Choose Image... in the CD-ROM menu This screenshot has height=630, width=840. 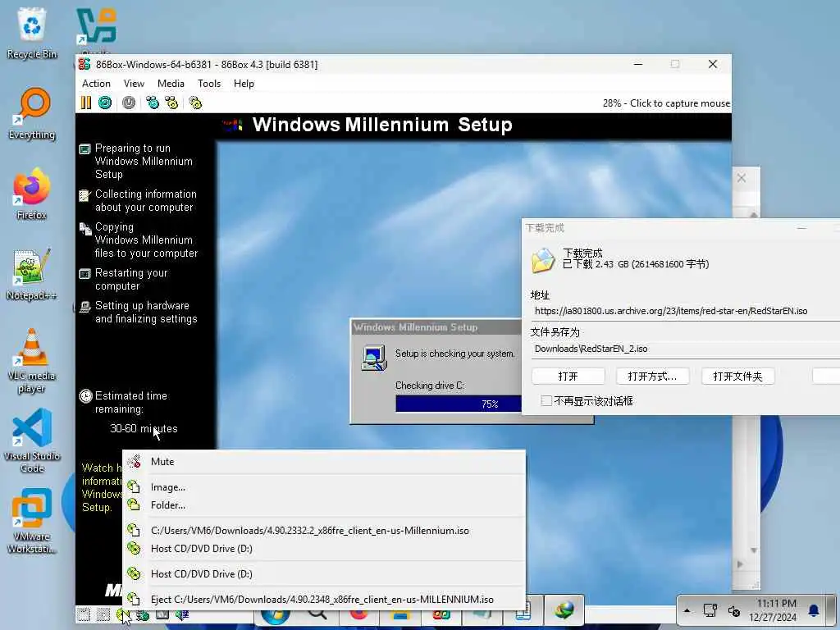(323, 487)
